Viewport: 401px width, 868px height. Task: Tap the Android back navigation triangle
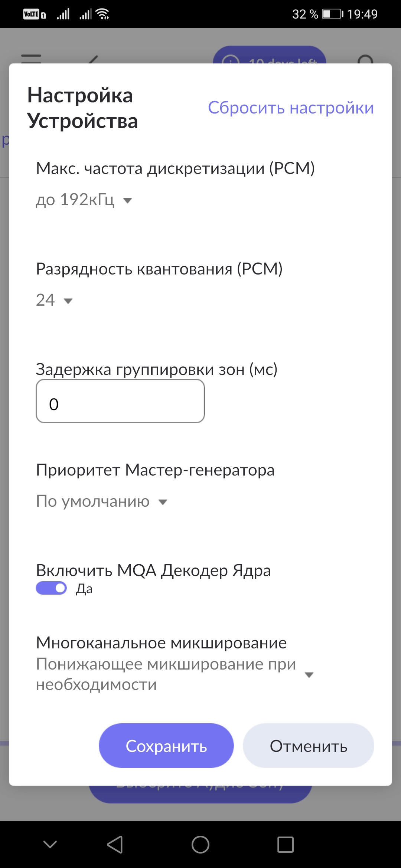(x=115, y=845)
